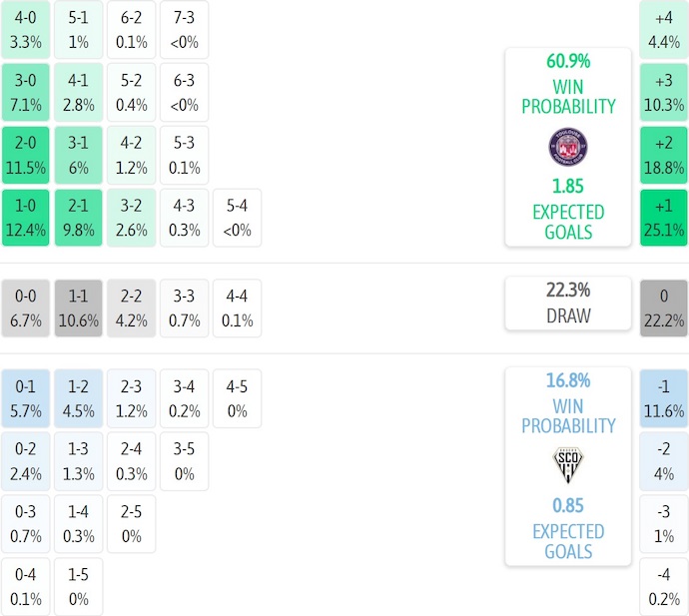
Task: Click the Toulouse club crest icon
Action: tap(567, 147)
